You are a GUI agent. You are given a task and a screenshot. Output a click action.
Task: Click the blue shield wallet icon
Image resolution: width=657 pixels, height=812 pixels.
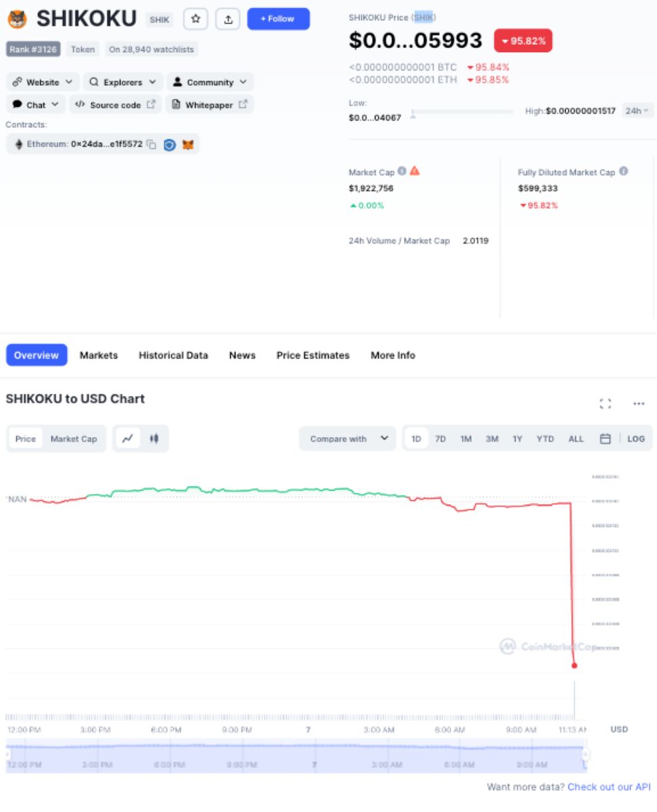click(170, 144)
